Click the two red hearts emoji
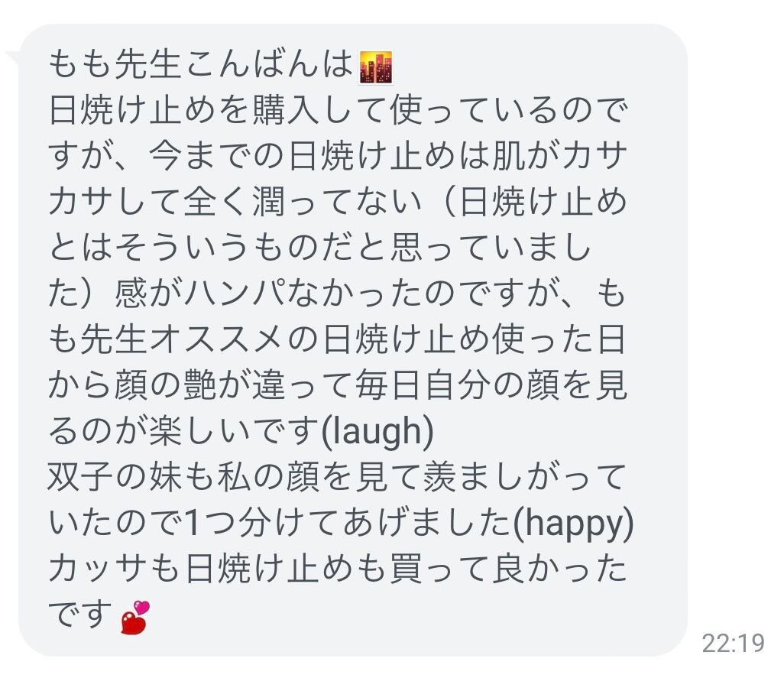Viewport: 784px width, 678px height. tap(135, 618)
